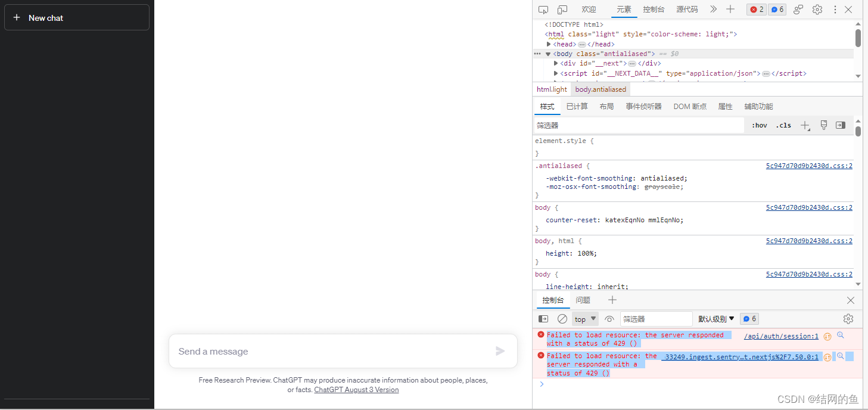
Task: Add a new style rule plus icon
Action: 805,125
